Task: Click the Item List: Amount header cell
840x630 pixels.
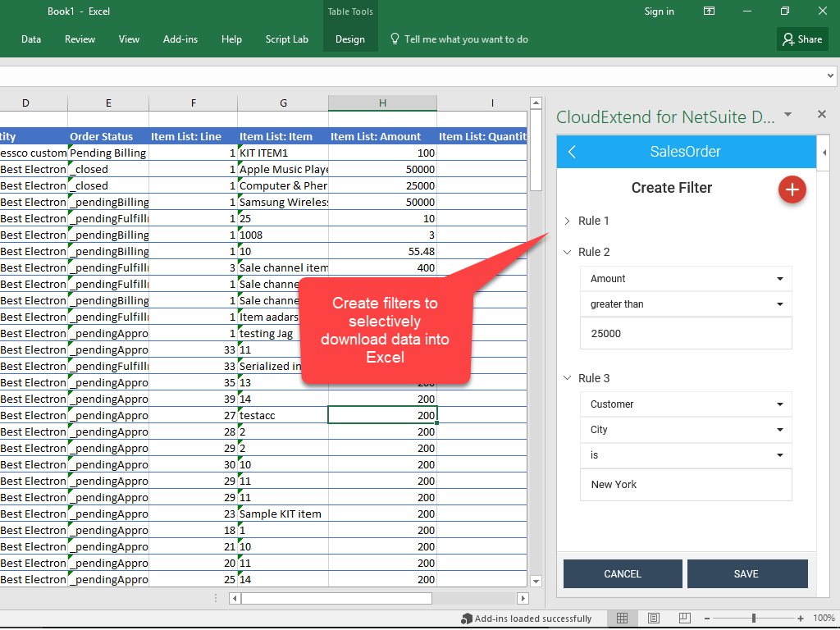Action: coord(382,136)
